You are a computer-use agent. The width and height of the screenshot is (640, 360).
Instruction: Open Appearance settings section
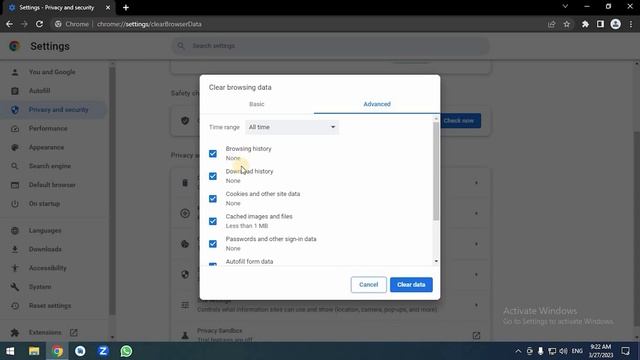tap(46, 147)
